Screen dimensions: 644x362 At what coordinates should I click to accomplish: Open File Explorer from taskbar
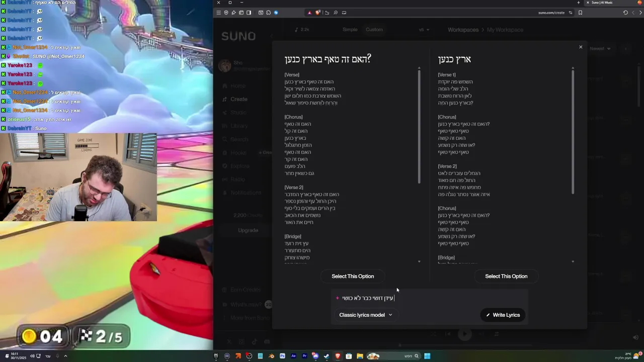click(x=360, y=356)
